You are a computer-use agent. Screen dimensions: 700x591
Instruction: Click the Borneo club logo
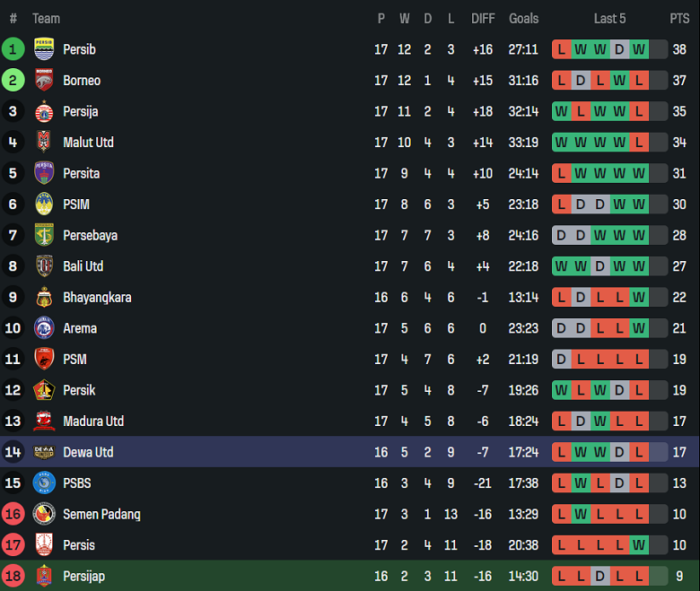(x=44, y=81)
